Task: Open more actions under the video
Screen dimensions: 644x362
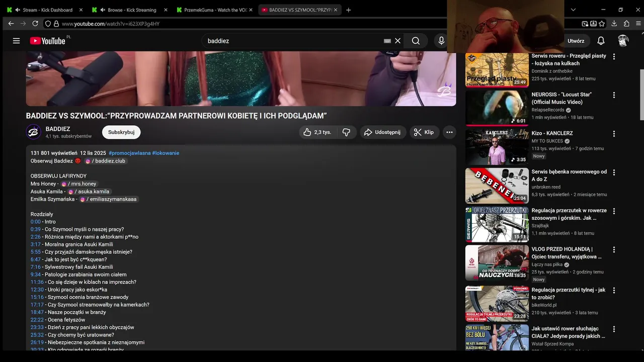Action: coord(449,132)
